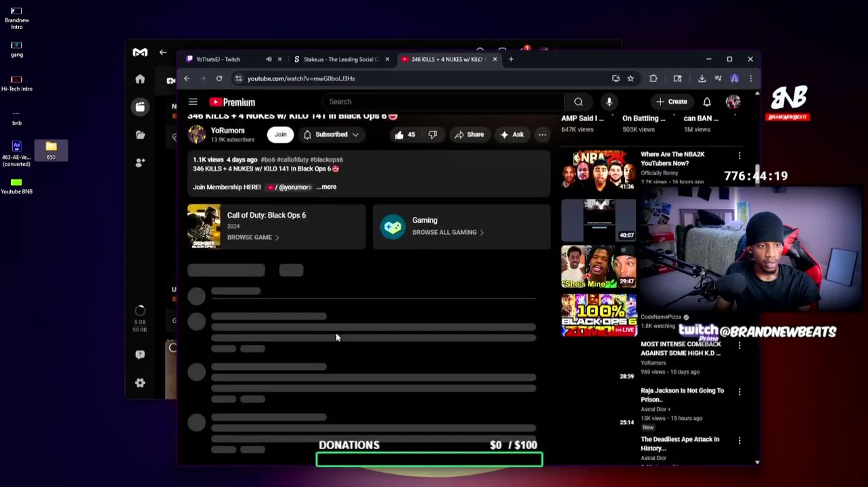Screen dimensions: 868x487
Task: Close the Stake.us tab
Action: pos(387,60)
